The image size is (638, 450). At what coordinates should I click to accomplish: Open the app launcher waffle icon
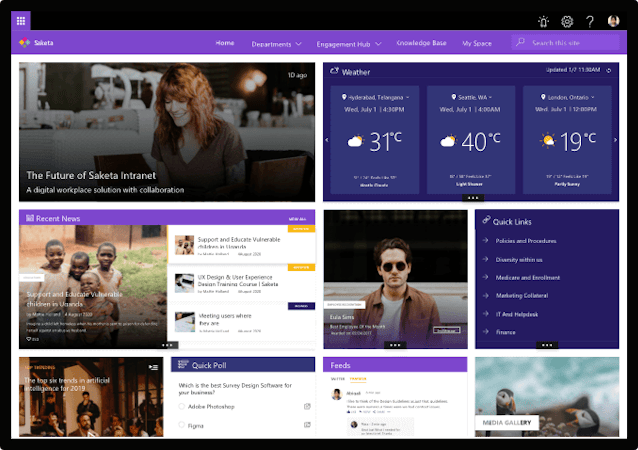pyautogui.click(x=21, y=21)
